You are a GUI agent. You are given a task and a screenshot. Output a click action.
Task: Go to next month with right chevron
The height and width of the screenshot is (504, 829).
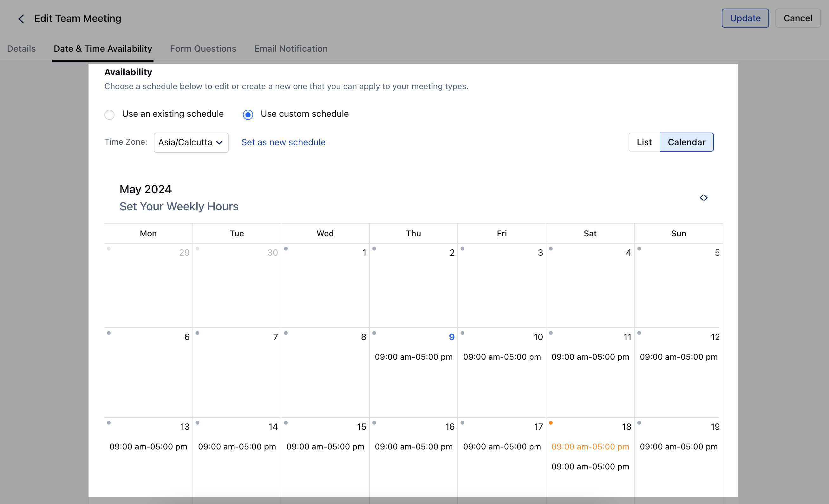[x=706, y=198]
